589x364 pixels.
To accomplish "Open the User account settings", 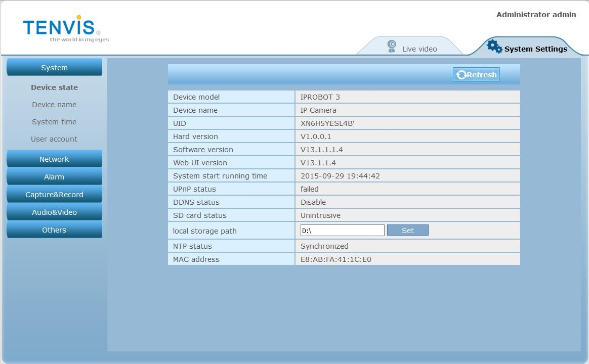I will (x=54, y=139).
